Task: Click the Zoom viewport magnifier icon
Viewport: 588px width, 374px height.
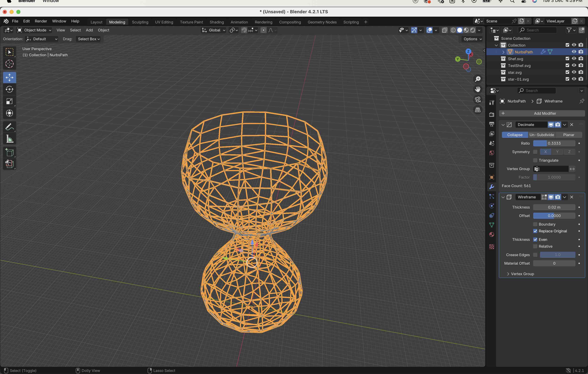Action: tap(478, 79)
